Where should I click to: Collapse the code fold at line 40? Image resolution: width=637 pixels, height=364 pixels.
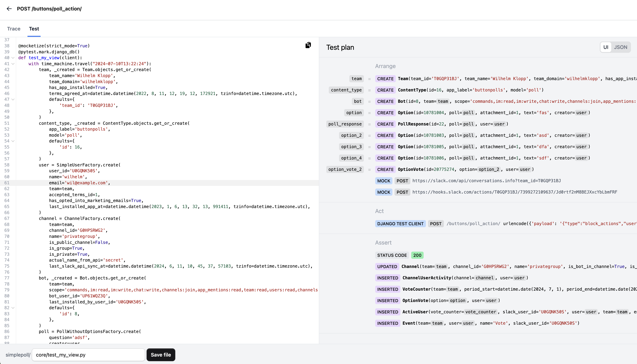[x=13, y=58]
